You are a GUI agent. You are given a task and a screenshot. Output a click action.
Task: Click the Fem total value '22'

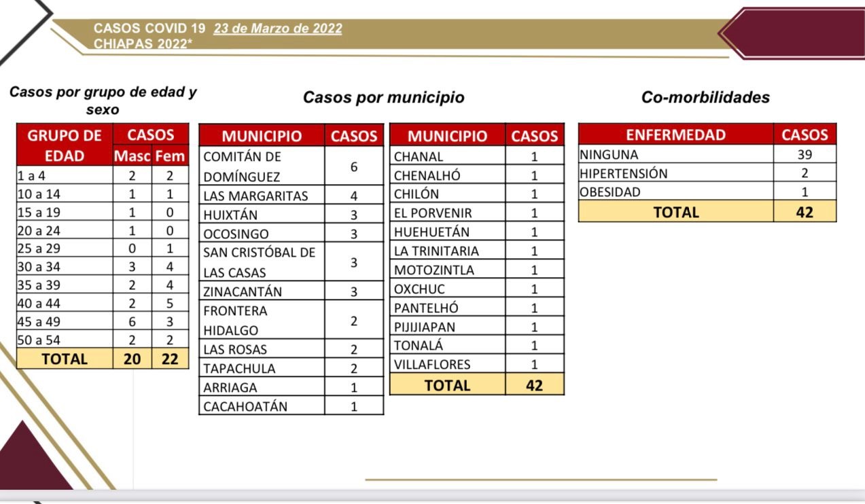(x=170, y=359)
